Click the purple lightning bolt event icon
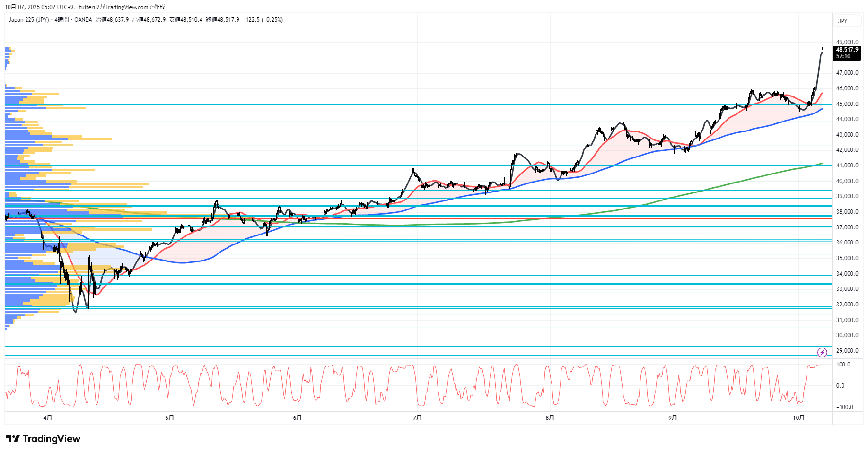This screenshot has width=868, height=453. coord(822,352)
